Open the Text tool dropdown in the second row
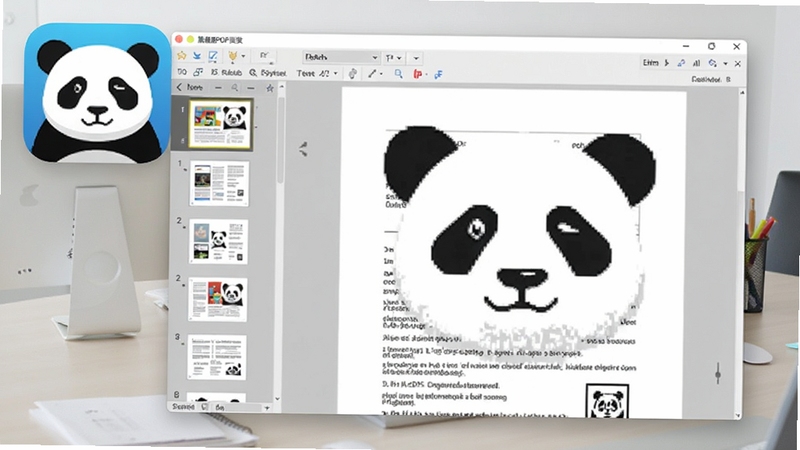Image resolution: width=800 pixels, height=450 pixels. click(317, 73)
